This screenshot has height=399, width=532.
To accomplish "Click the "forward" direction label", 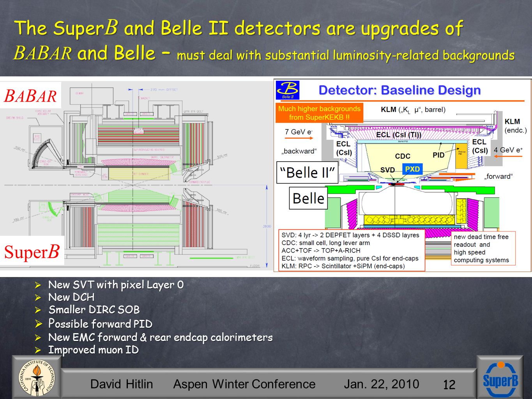I will [498, 177].
